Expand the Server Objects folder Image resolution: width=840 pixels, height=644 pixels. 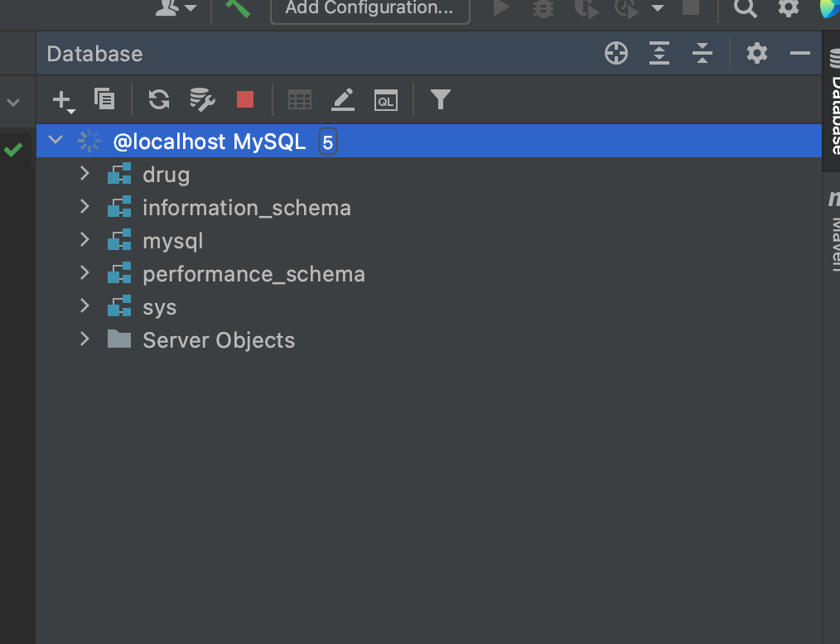(84, 339)
